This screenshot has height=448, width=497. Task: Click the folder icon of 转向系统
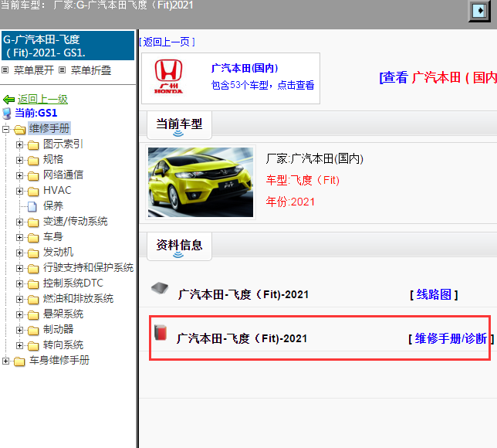[x=33, y=346]
